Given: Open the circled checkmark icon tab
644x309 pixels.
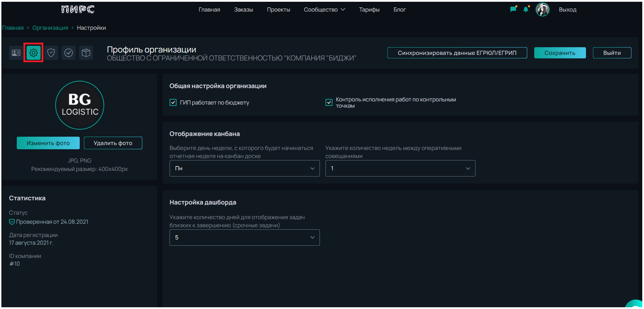Looking at the screenshot, I should (x=69, y=53).
